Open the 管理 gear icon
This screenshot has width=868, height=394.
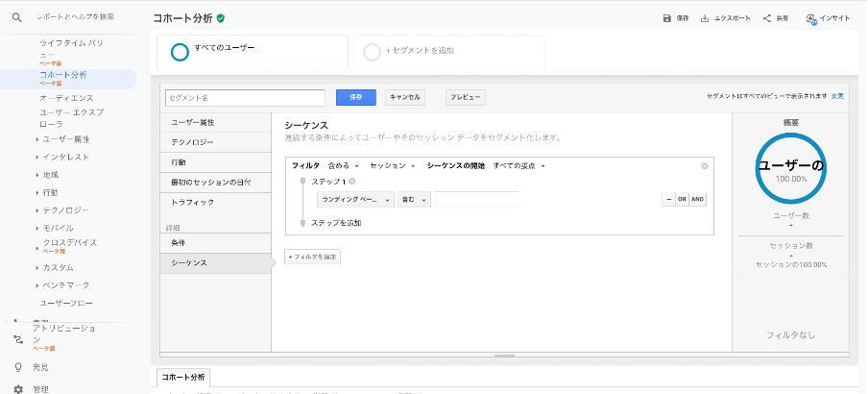pyautogui.click(x=17, y=388)
